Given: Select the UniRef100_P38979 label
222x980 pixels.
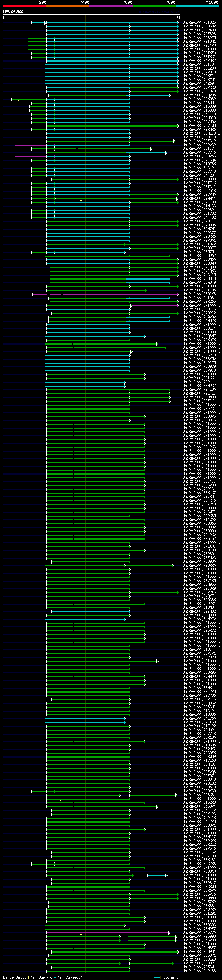Looking at the screenshot, I should (199, 367).
